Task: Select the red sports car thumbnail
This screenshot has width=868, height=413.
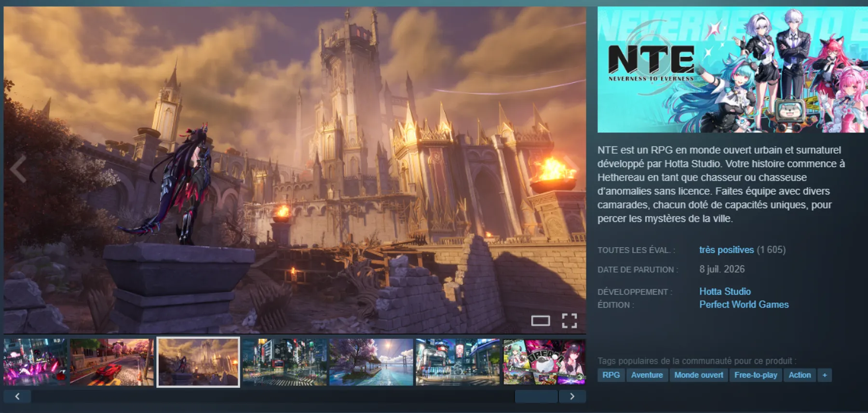Action: 111,362
